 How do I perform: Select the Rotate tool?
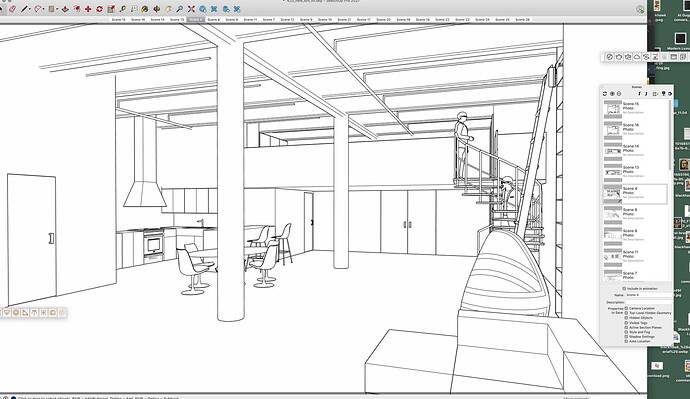pos(99,9)
